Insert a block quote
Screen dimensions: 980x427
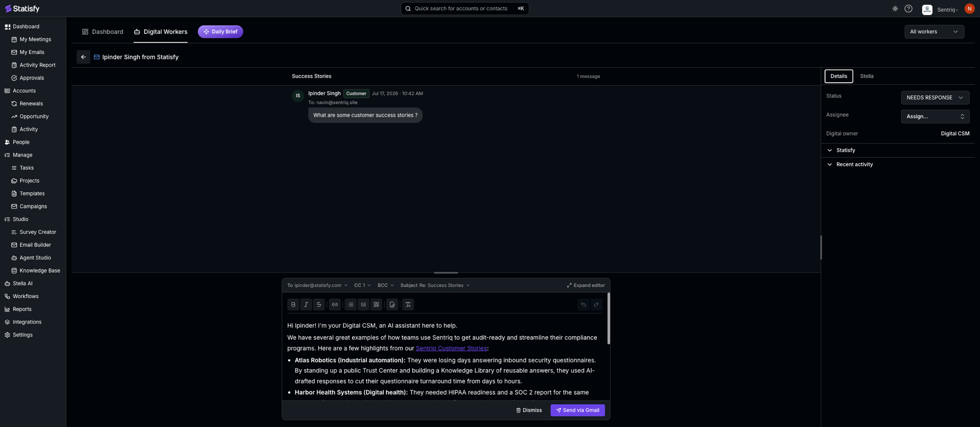(376, 304)
